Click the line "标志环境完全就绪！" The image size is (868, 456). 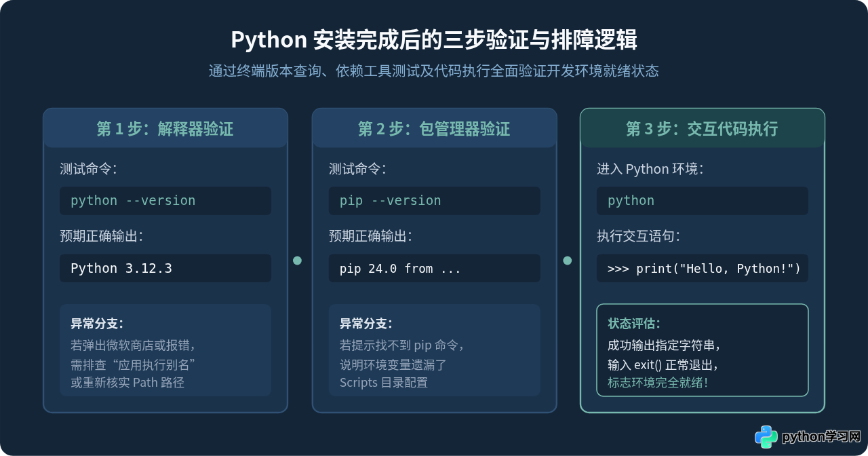point(658,382)
